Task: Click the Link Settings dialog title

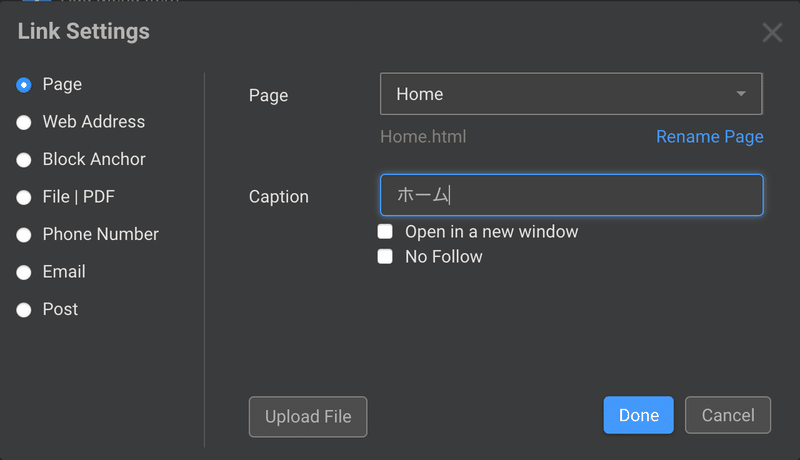Action: [84, 32]
